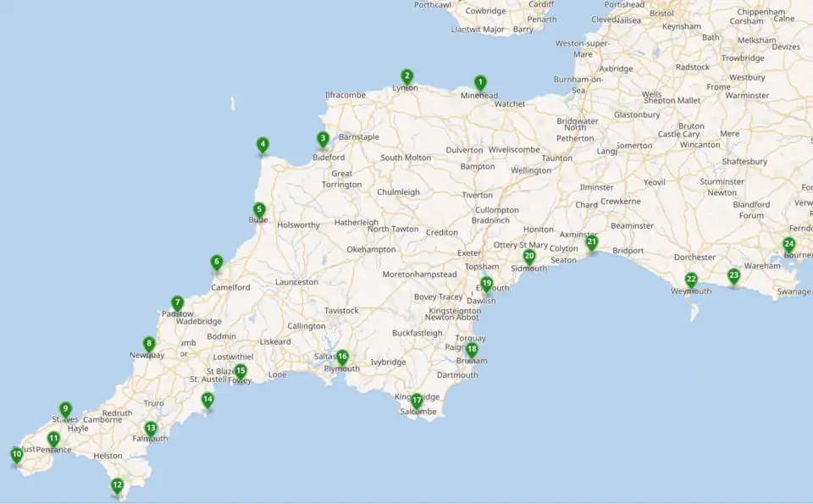
Task: Open marker 22 at Weymouth
Action: (691, 280)
